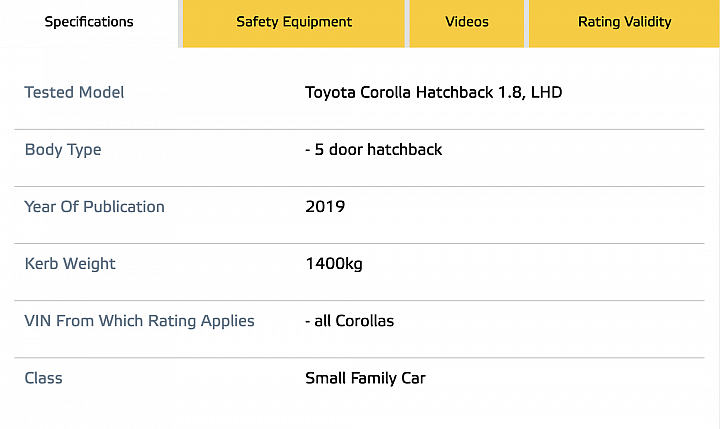Click the Class row
720x429 pixels.
359,386
